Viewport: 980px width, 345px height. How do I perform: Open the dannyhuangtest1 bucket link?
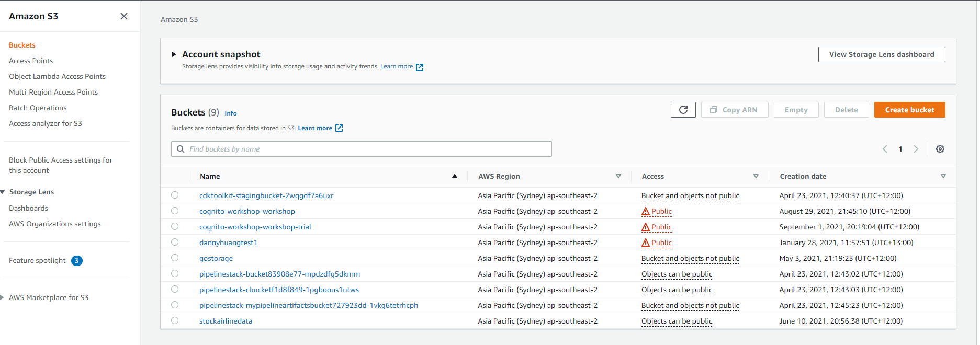point(228,243)
